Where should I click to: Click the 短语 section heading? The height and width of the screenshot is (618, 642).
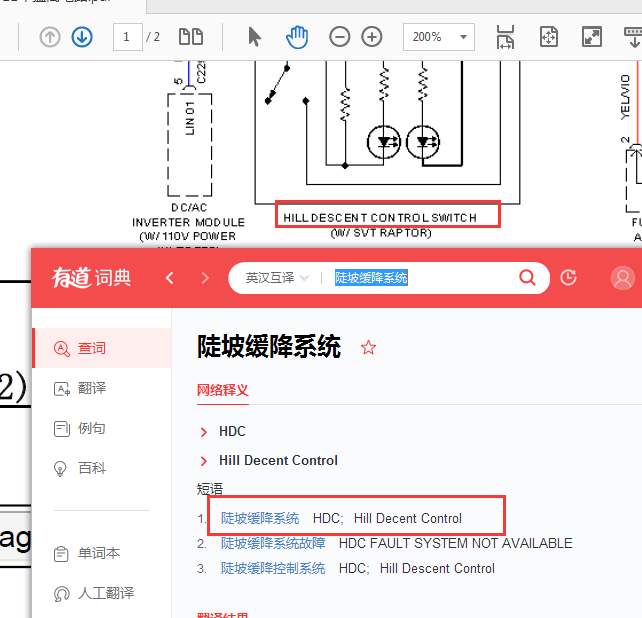pyautogui.click(x=210, y=489)
